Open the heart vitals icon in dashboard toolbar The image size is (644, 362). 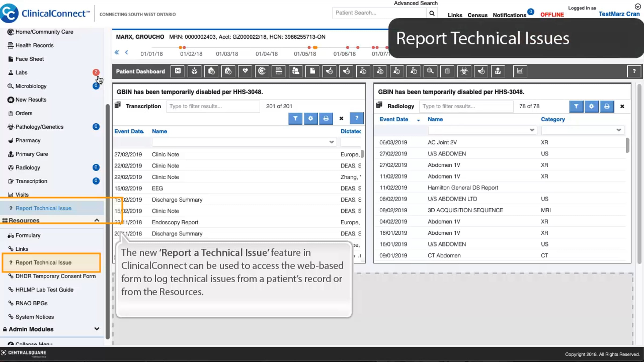click(x=245, y=71)
